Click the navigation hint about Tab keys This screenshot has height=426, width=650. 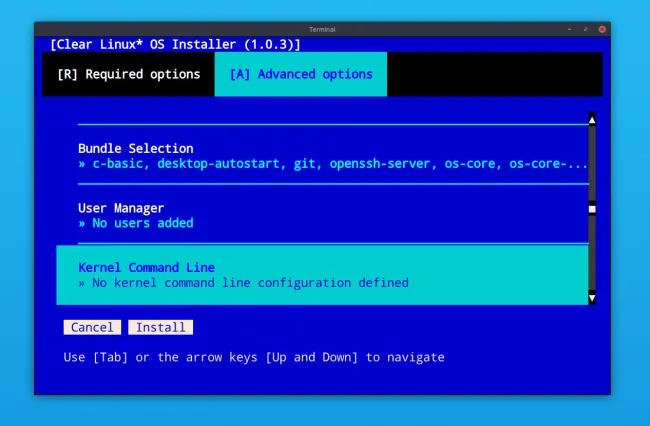[254, 357]
